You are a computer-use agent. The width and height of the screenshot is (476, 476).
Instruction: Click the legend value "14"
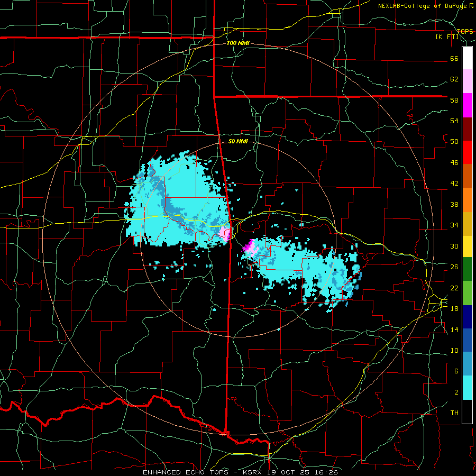tap(454, 329)
